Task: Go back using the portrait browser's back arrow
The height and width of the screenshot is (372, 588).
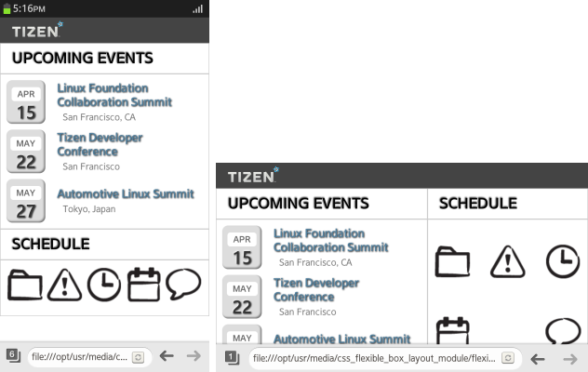Action: click(167, 355)
